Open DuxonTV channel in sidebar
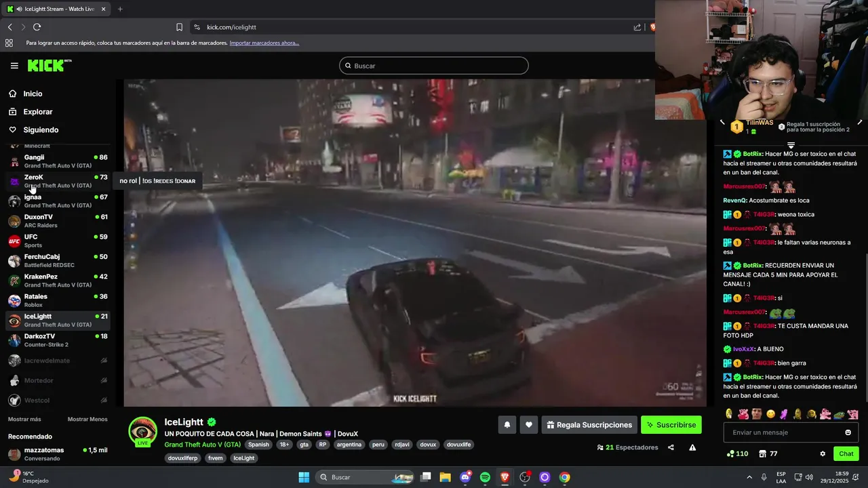Viewport: 868px width, 488px height. click(58, 221)
